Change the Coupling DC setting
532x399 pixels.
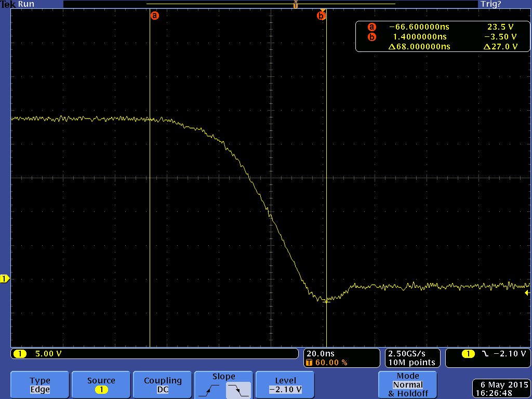pyautogui.click(x=163, y=385)
